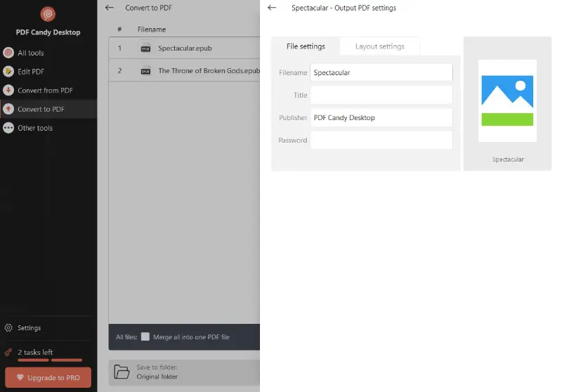Toggle Merge all into one PDF file
This screenshot has width=562, height=392.
tap(145, 337)
